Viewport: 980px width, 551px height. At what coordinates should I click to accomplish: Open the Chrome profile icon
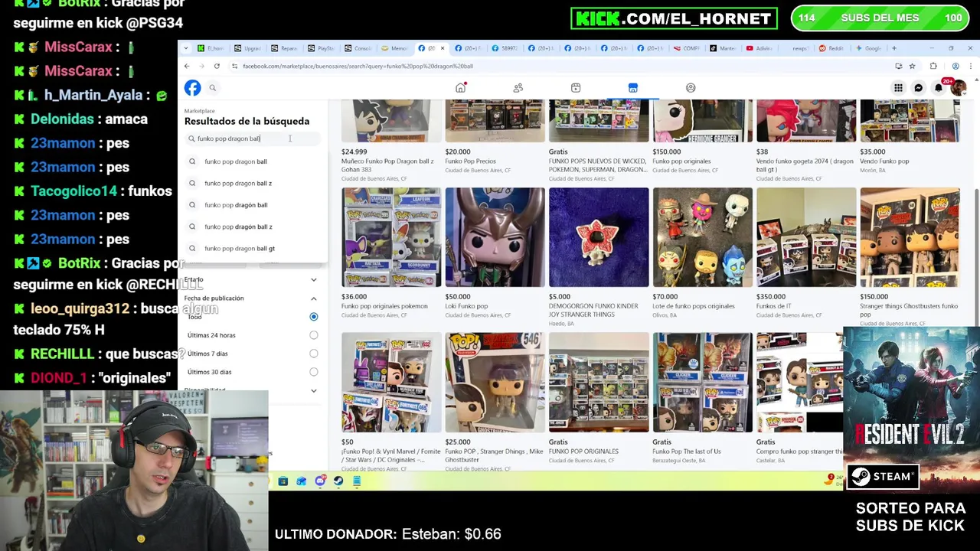coord(955,66)
